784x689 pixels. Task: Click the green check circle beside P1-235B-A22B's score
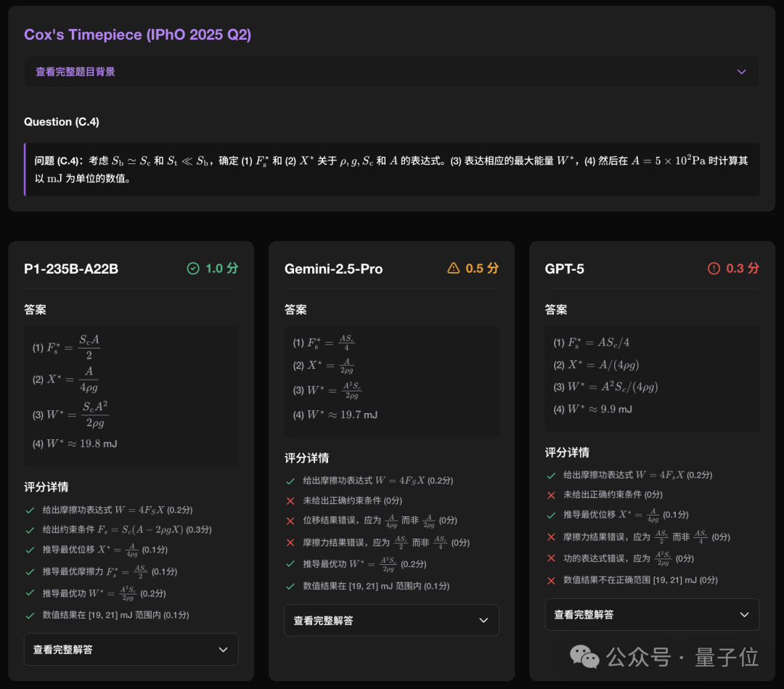[193, 268]
